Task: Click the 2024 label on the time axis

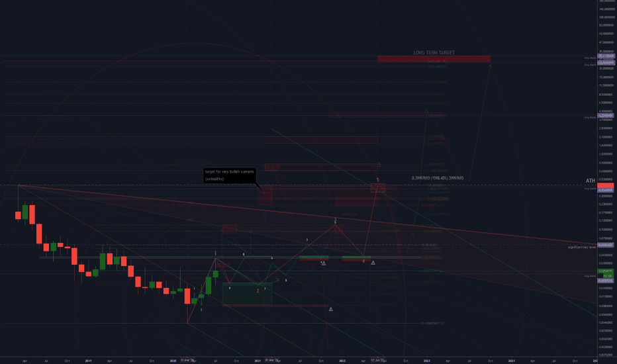Action: pyautogui.click(x=512, y=361)
